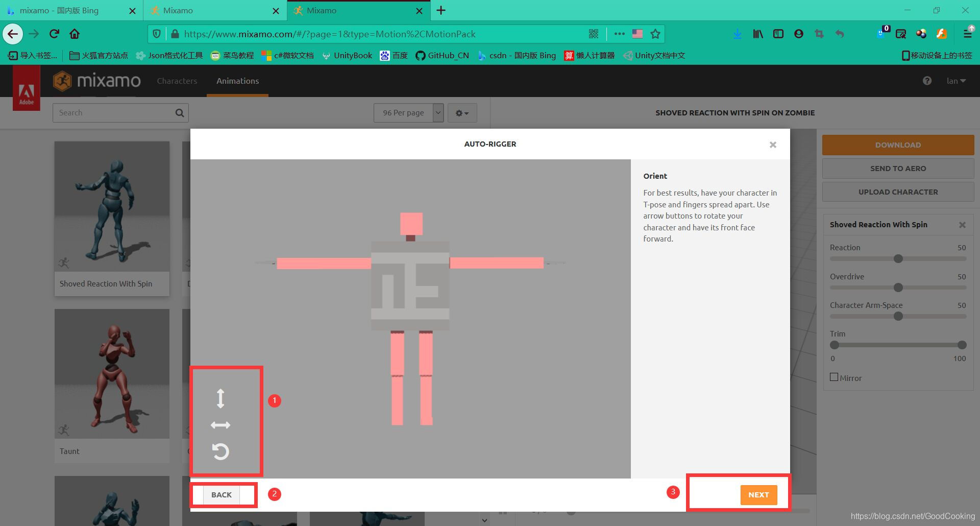
Task: Open Unity文档中文 bookmark
Action: click(654, 55)
